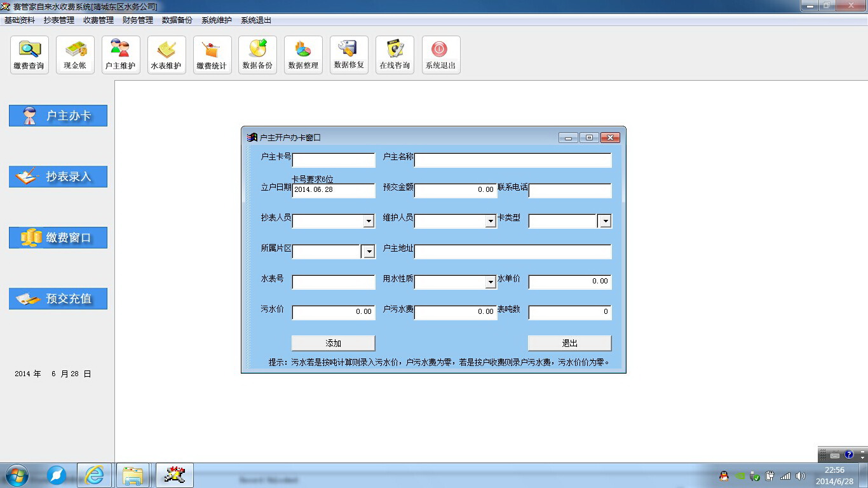Open the 用水性质 dropdown
This screenshot has height=488, width=868.
click(x=491, y=282)
